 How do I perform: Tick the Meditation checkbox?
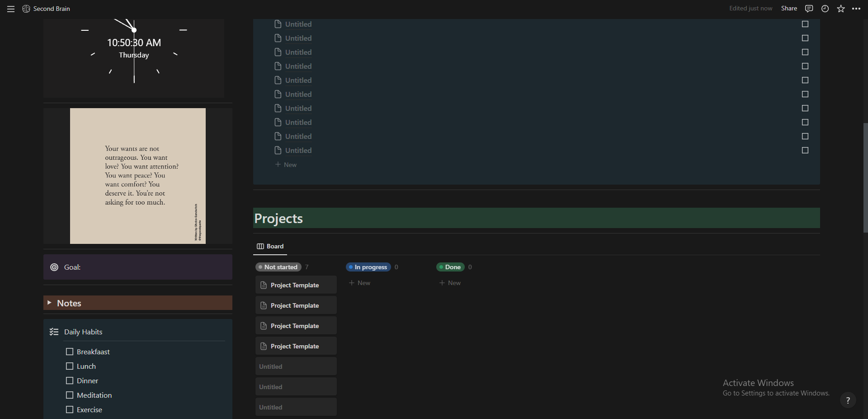(x=70, y=395)
